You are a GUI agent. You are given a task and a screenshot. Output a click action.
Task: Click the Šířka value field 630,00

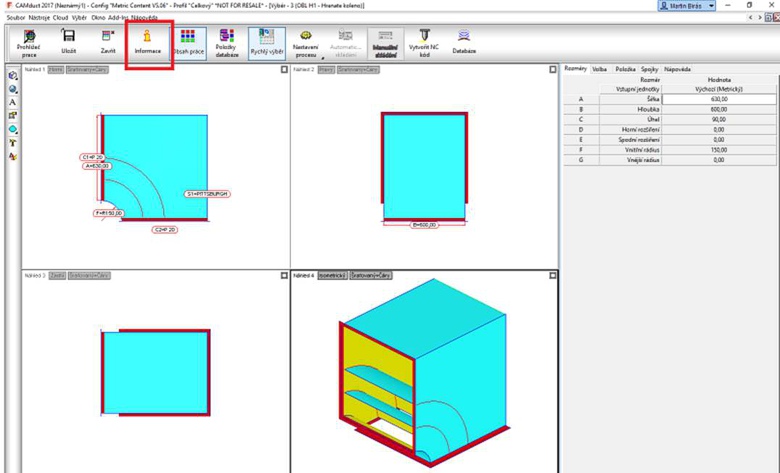(716, 99)
